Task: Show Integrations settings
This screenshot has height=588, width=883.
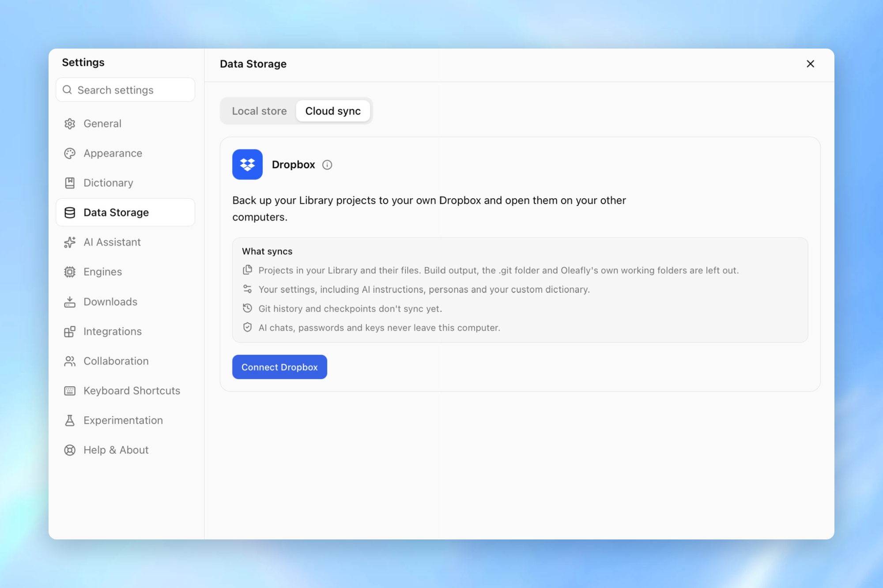Action: 125,331
